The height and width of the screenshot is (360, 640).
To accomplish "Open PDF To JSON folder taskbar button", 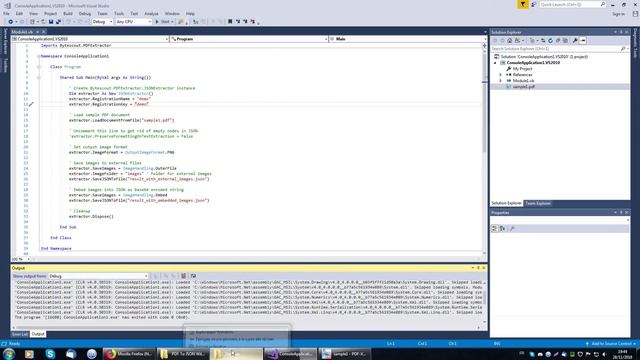I will click(182, 354).
